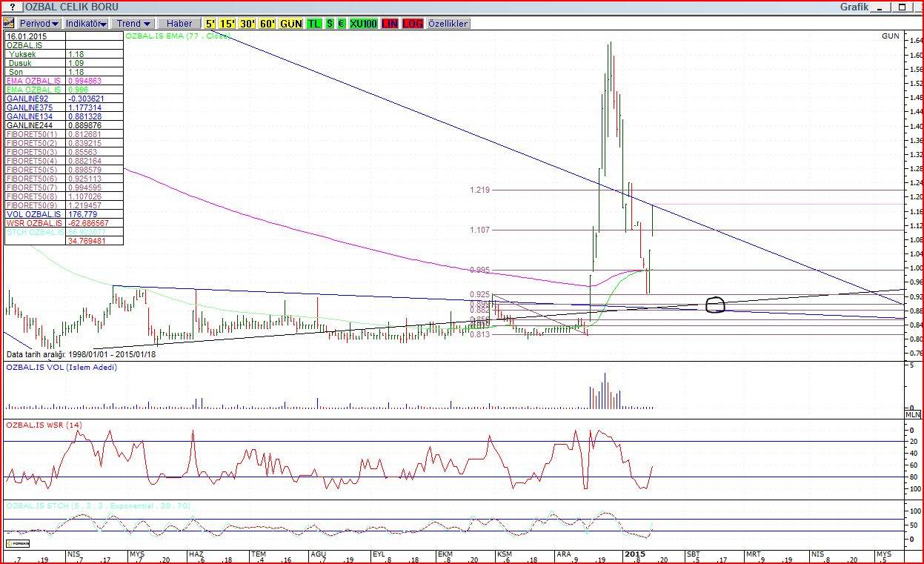Open the Indikatör dropdown menu
The height and width of the screenshot is (564, 924).
87,24
